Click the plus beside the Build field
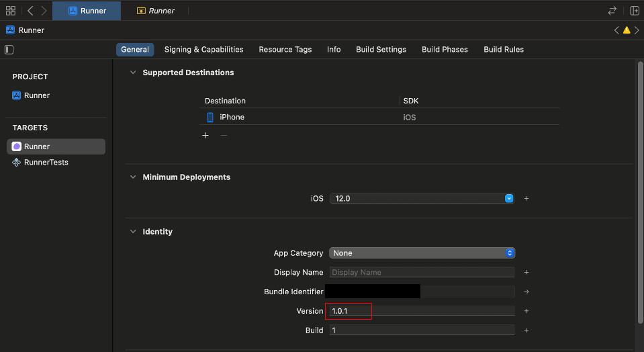 click(526, 331)
